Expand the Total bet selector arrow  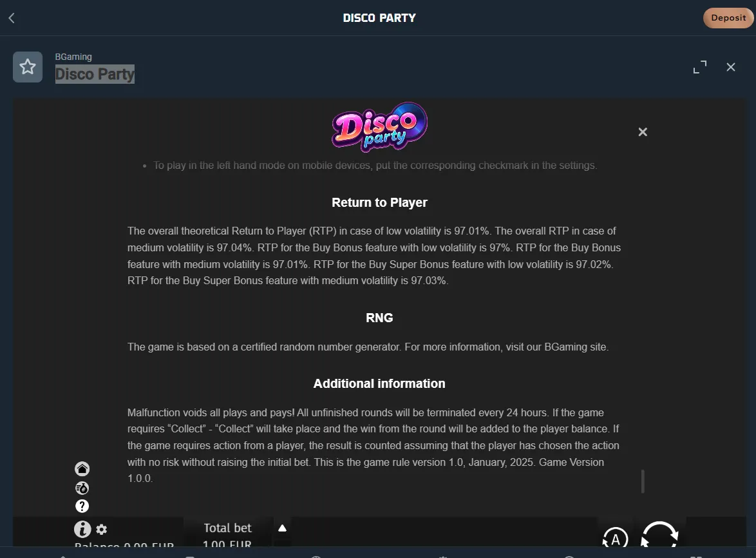(283, 528)
